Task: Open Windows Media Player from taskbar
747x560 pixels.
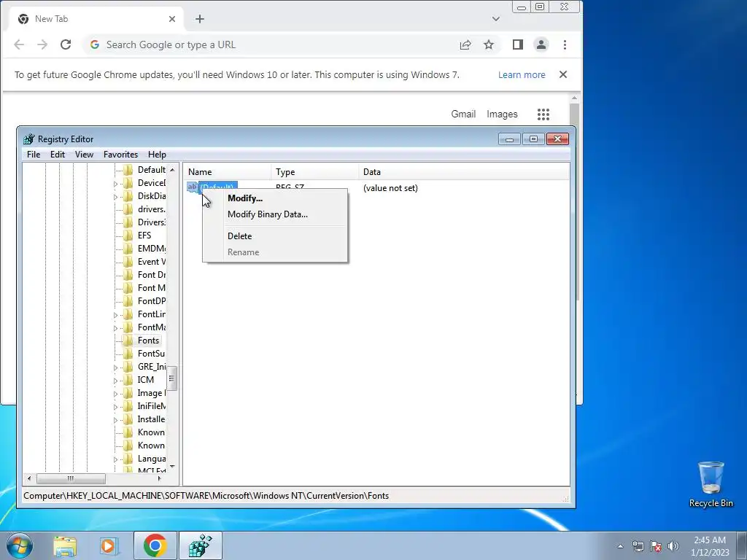Action: (108, 545)
